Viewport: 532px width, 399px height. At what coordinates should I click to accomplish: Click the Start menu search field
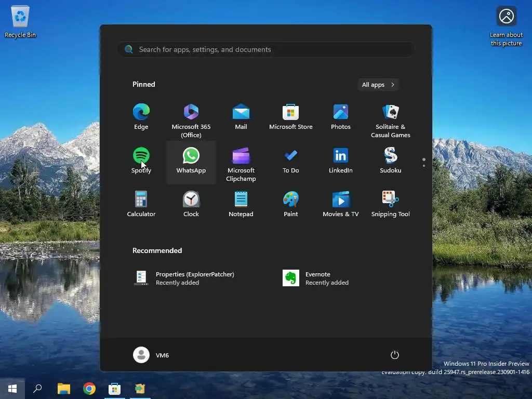point(266,49)
